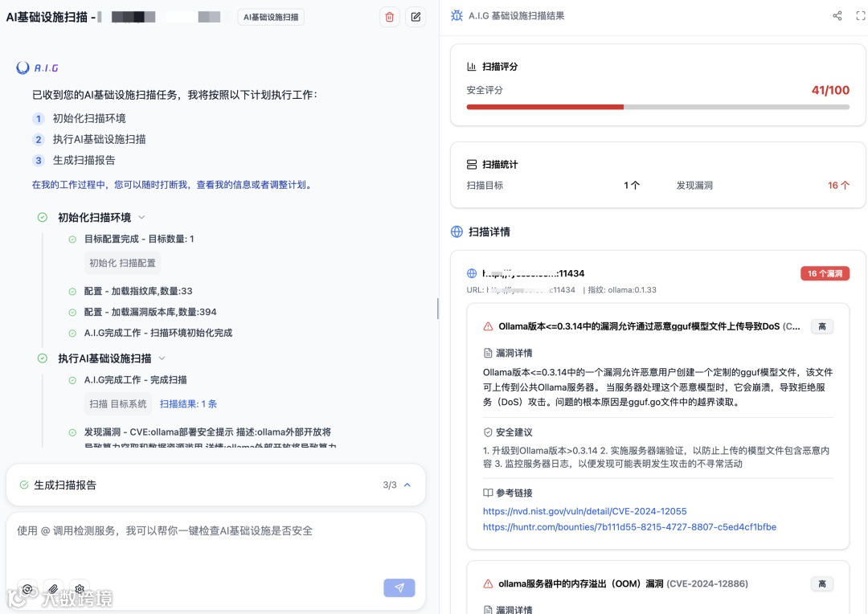Click green check icon of 初始化扫描环境 step
This screenshot has width=868, height=614.
click(x=42, y=217)
